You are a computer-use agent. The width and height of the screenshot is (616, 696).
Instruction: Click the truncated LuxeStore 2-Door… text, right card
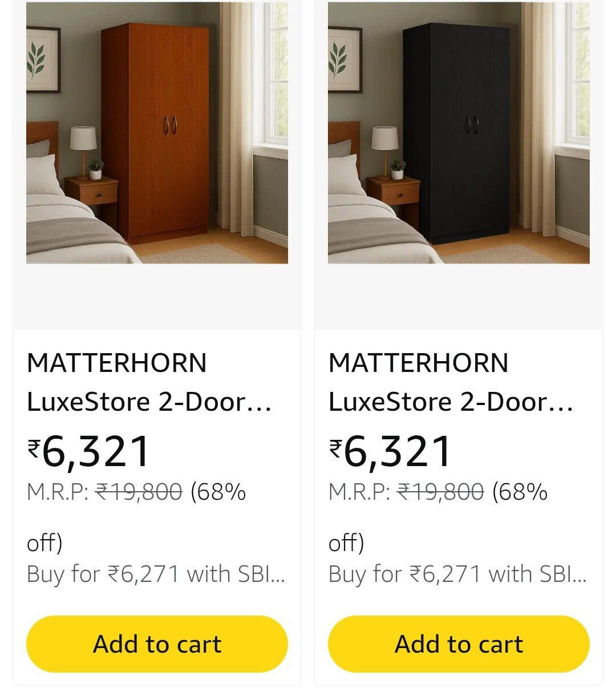(x=451, y=402)
